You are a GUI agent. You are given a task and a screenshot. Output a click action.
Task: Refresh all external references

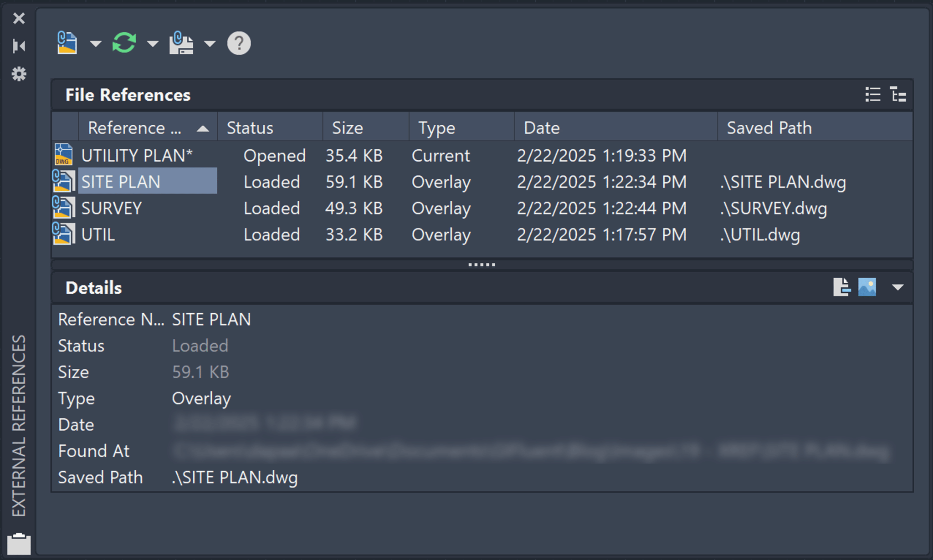(x=123, y=43)
